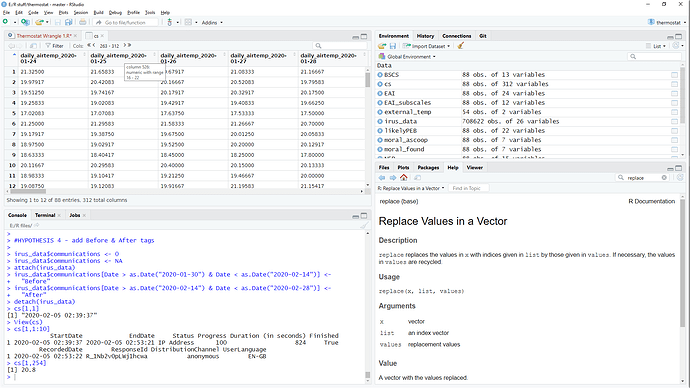The width and height of the screenshot is (690, 388).
Task: Print the current file with printer icon
Action: (82, 22)
